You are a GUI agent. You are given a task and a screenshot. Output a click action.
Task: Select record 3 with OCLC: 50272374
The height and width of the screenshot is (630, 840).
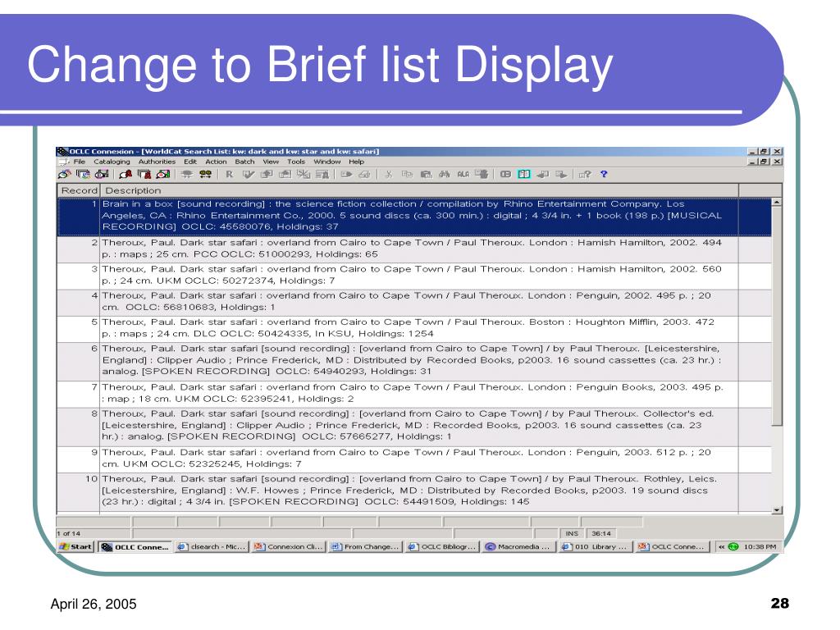(414, 276)
